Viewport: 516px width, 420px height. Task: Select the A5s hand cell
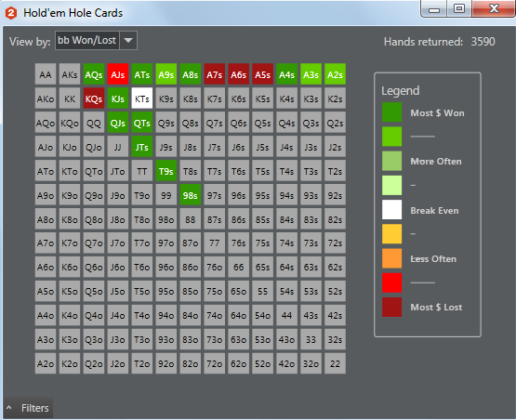[262, 74]
